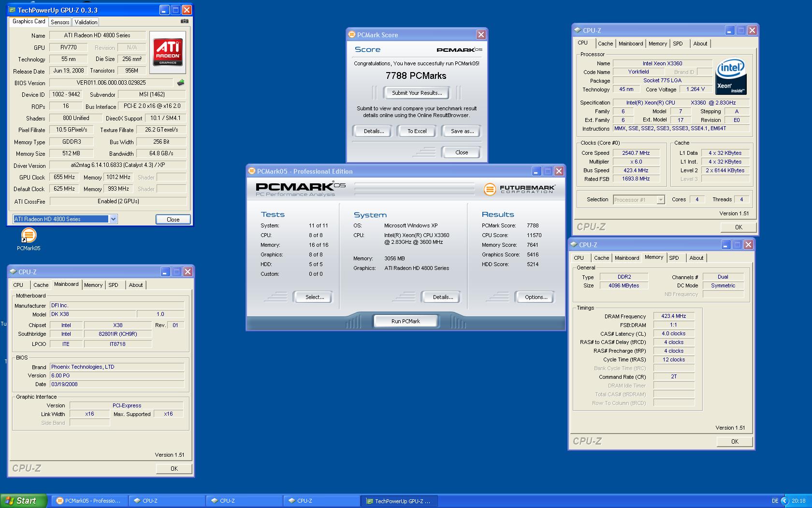Screen dimensions: 812x508
Task: Open the GPU selection dropdown in GPU-Z
Action: (x=113, y=219)
